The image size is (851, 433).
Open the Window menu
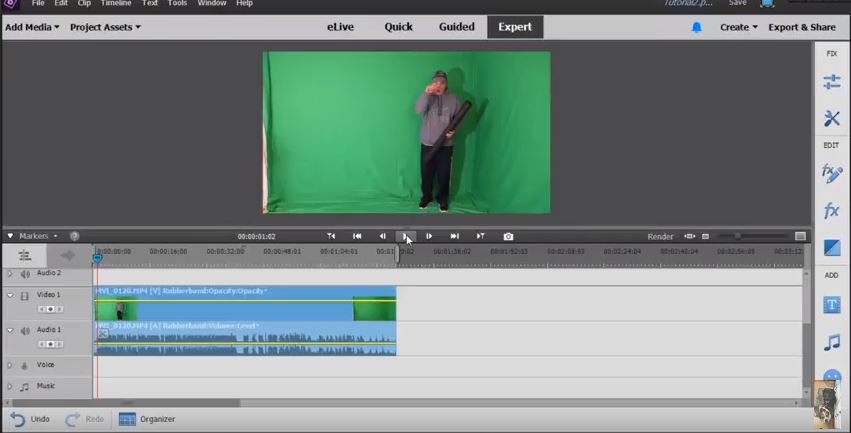[212, 3]
